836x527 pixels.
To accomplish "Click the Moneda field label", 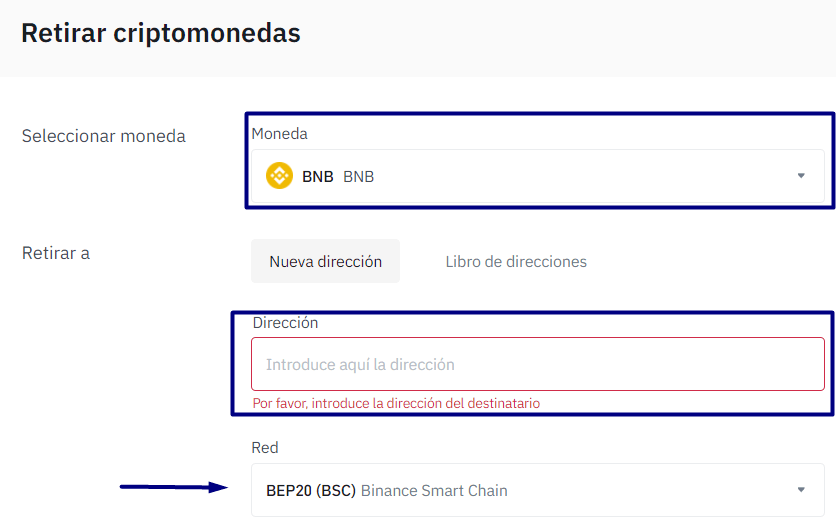I will pyautogui.click(x=280, y=133).
